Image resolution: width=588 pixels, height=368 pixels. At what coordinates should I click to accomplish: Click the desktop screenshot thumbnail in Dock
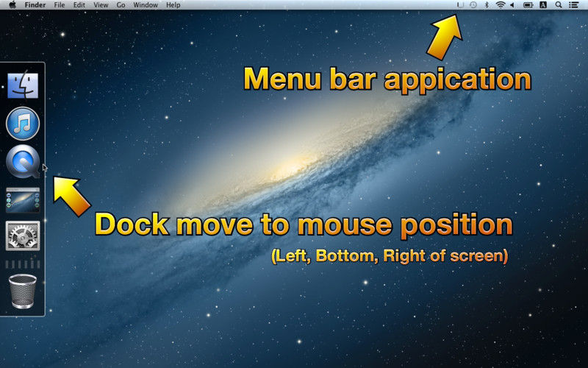pos(22,199)
